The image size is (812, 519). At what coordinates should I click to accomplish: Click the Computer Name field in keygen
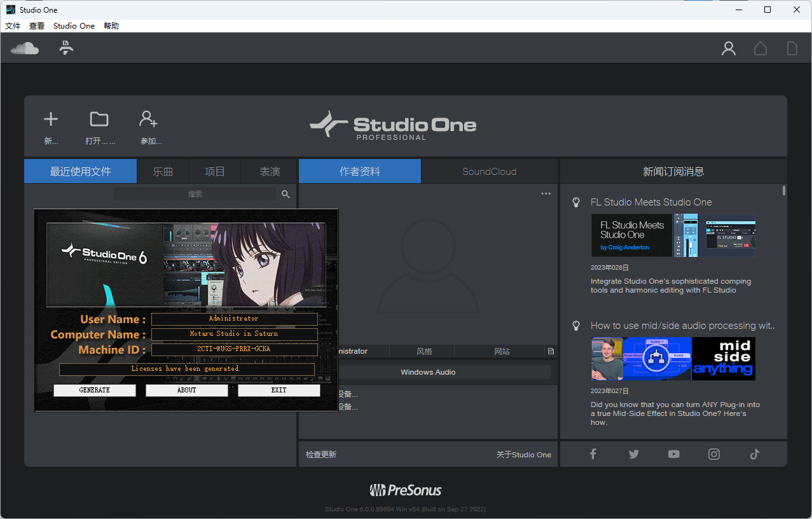(234, 334)
